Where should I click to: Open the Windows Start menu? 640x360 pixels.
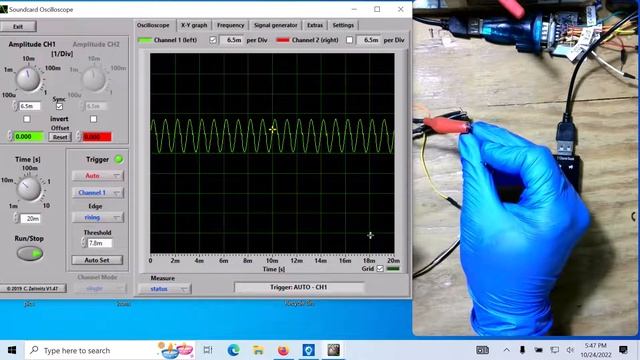tap(12, 350)
